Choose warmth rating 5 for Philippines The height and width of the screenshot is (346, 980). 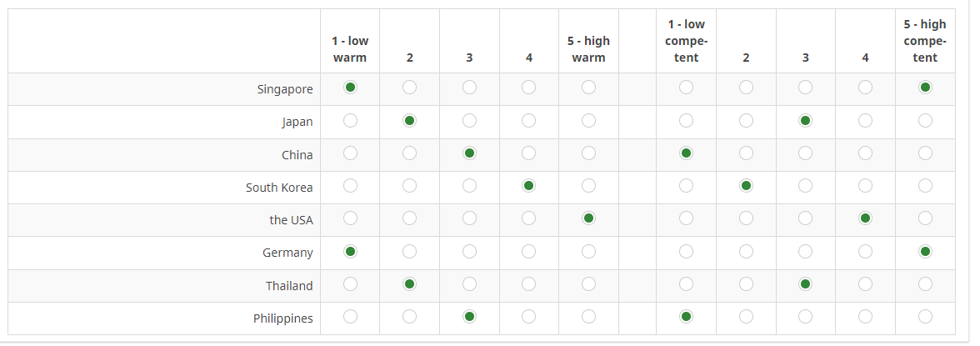[588, 317]
